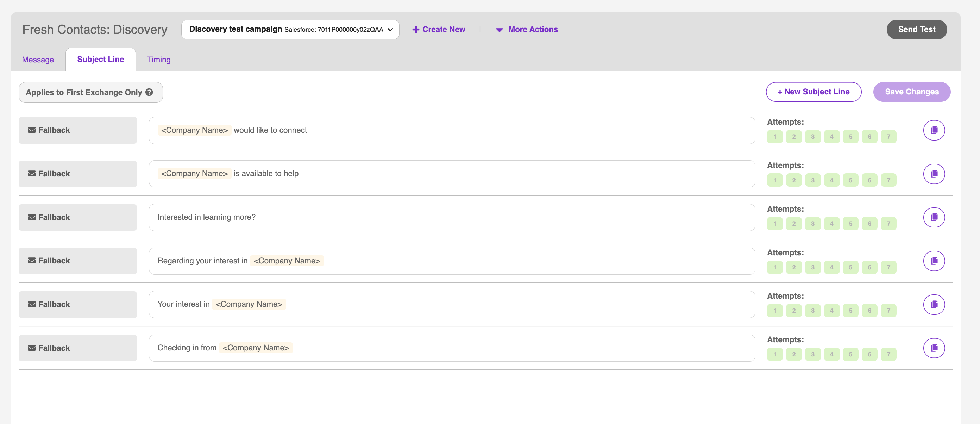
Task: Expand the More Actions menu
Action: pos(527,29)
